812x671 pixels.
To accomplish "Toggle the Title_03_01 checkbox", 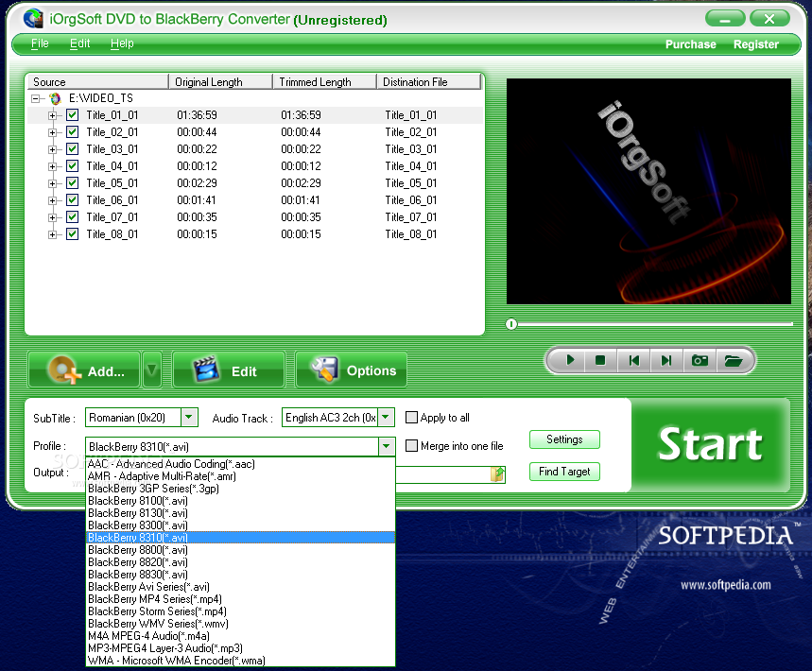I will pos(73,149).
